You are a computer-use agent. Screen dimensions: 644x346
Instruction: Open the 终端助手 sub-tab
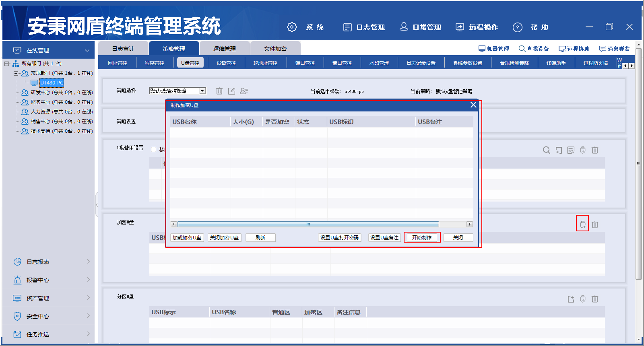pyautogui.click(x=556, y=63)
